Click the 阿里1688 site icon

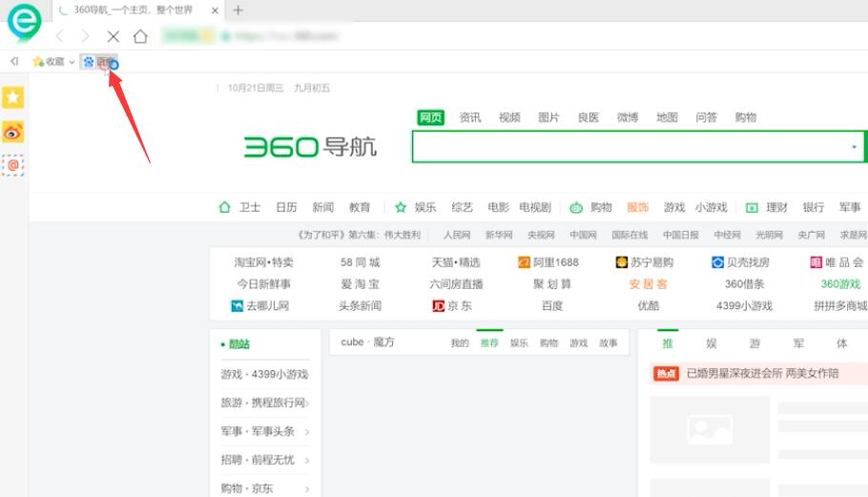coord(524,262)
